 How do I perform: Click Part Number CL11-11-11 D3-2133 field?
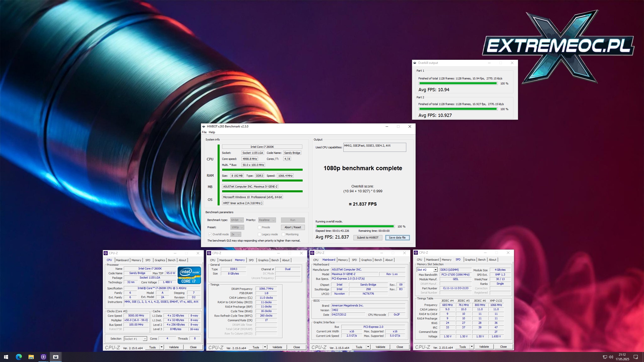click(x=456, y=288)
